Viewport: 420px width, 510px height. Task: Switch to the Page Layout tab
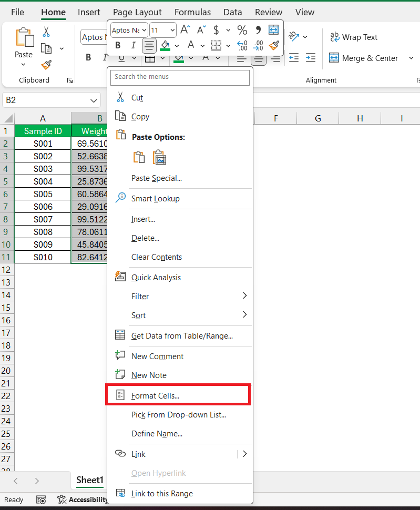click(x=137, y=13)
